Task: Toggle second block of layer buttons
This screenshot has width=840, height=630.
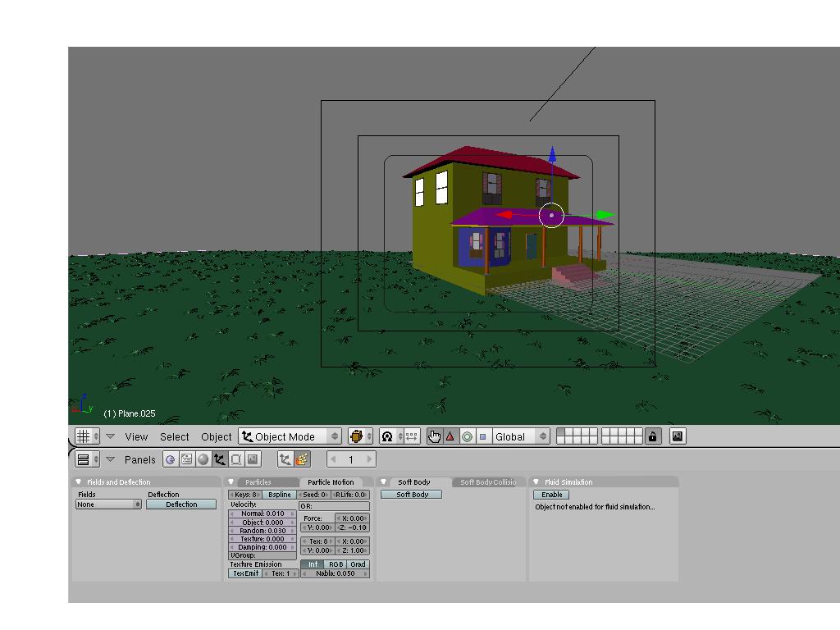Action: tap(622, 436)
